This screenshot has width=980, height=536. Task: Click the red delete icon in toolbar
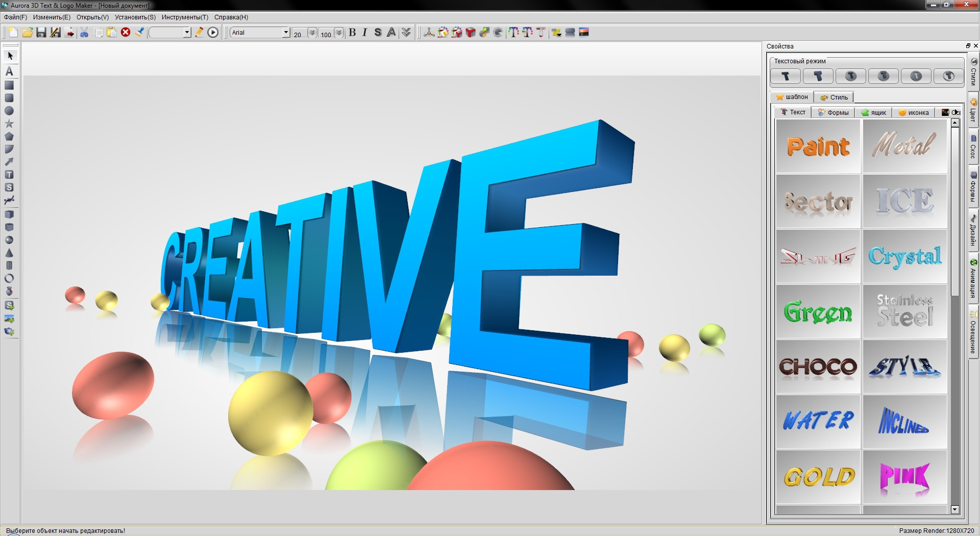coord(126,33)
